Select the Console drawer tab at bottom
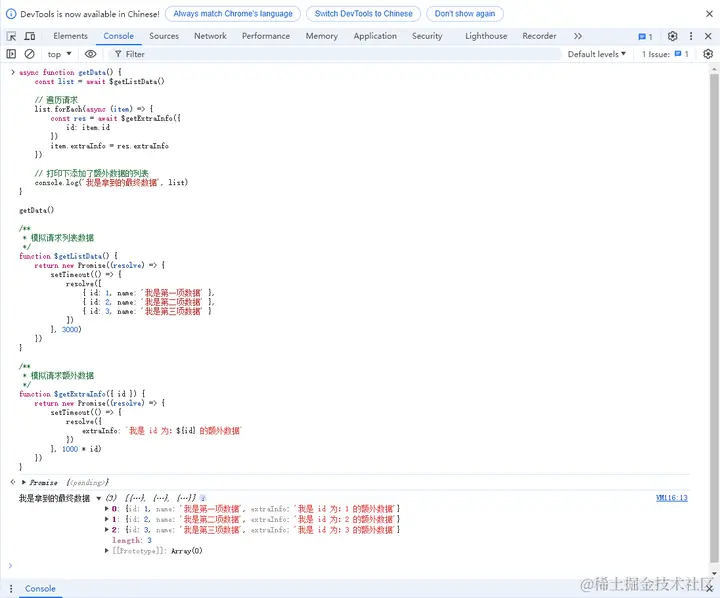The width and height of the screenshot is (720, 598). 40,588
